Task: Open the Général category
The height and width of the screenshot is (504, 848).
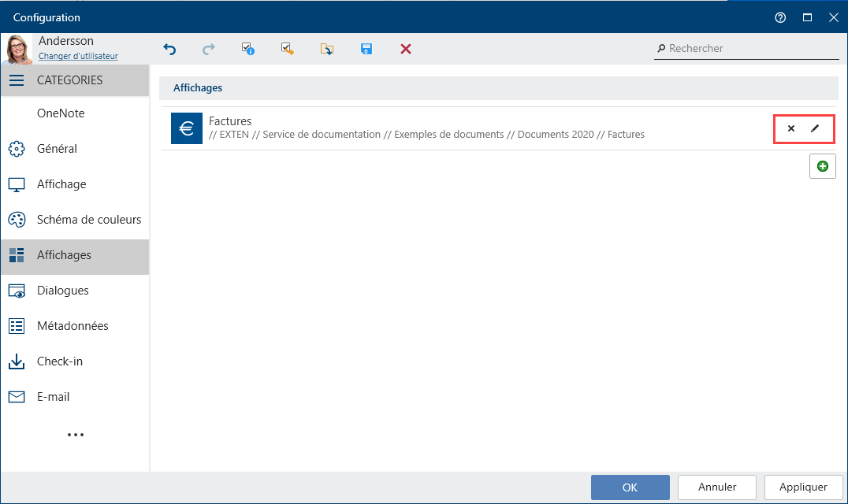Action: [57, 149]
